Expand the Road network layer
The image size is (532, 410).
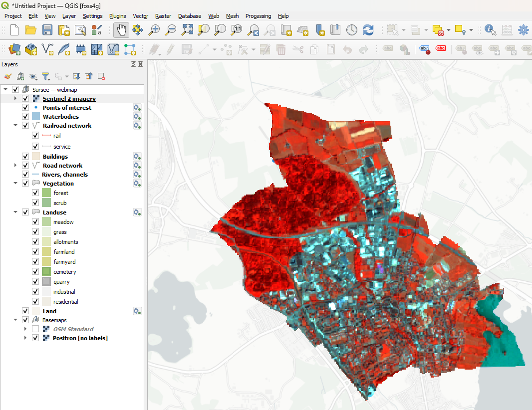15,166
